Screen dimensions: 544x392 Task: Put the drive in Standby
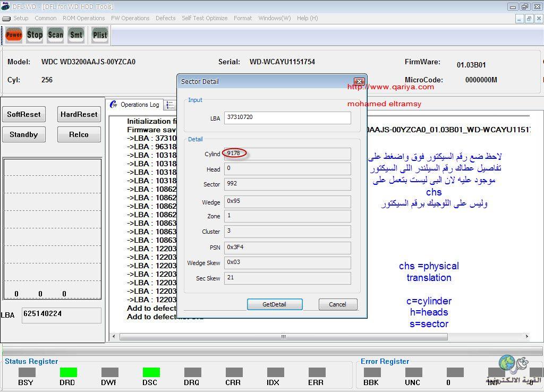(24, 134)
